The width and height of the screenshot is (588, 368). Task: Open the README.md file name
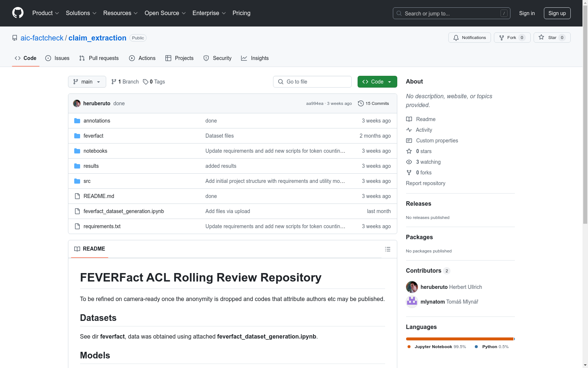[x=99, y=196]
